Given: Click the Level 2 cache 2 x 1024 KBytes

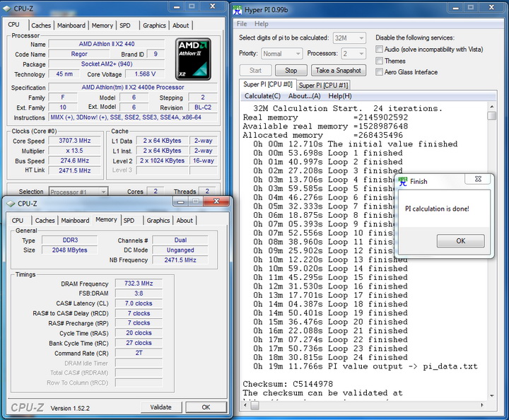Looking at the screenshot, I should coord(162,161).
